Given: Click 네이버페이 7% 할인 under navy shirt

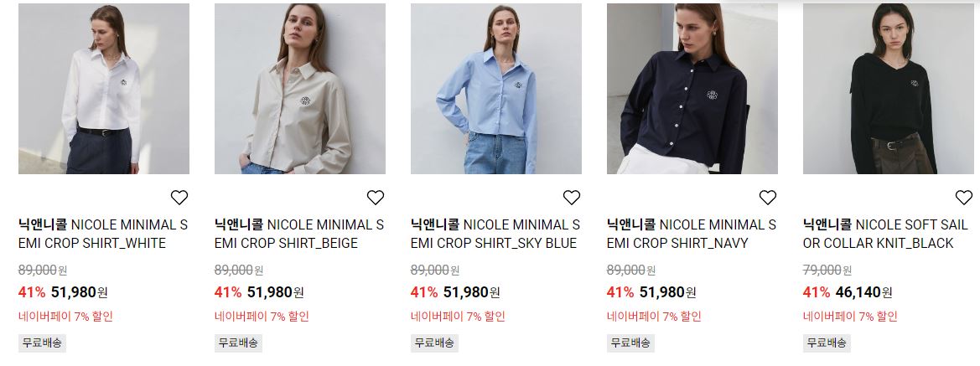Looking at the screenshot, I should pyautogui.click(x=654, y=317).
